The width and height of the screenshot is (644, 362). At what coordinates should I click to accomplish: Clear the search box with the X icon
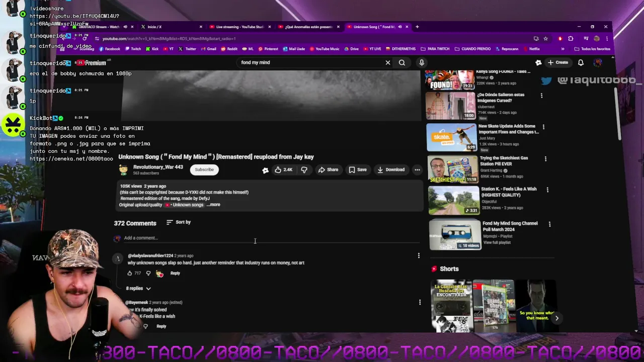click(388, 62)
